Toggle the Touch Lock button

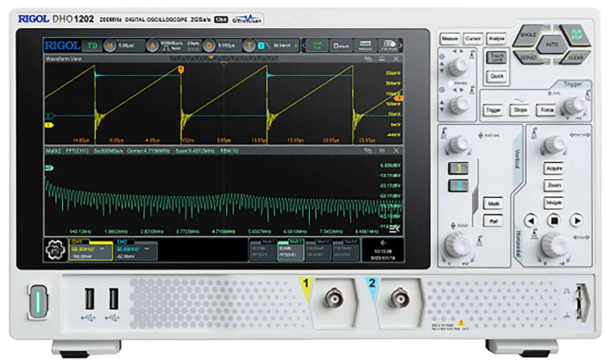coord(497,57)
